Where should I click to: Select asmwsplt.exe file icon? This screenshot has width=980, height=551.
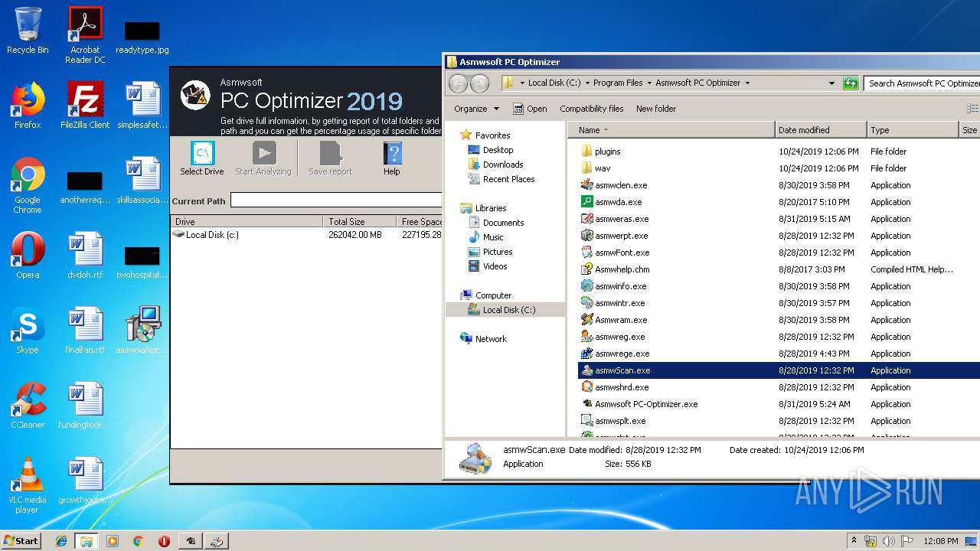587,421
